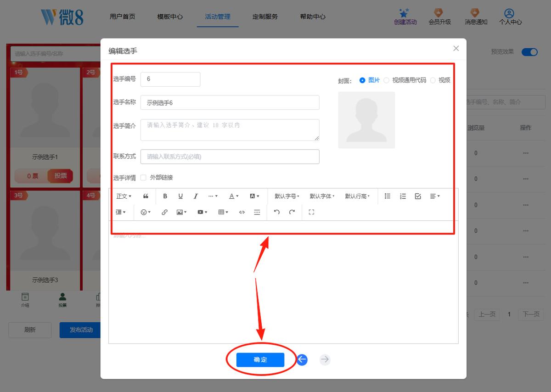Apply italic formatting in the editor
551x392 pixels.
coord(196,196)
